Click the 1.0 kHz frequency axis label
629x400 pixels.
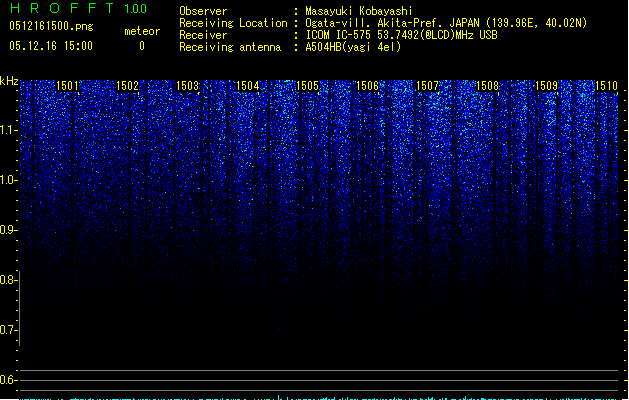click(x=8, y=180)
